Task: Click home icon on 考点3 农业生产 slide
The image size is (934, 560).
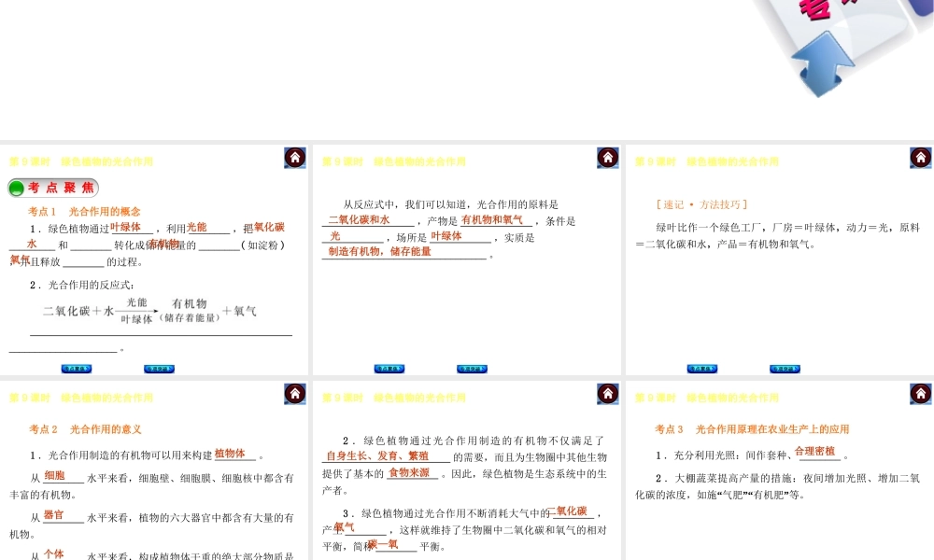Action: (920, 394)
